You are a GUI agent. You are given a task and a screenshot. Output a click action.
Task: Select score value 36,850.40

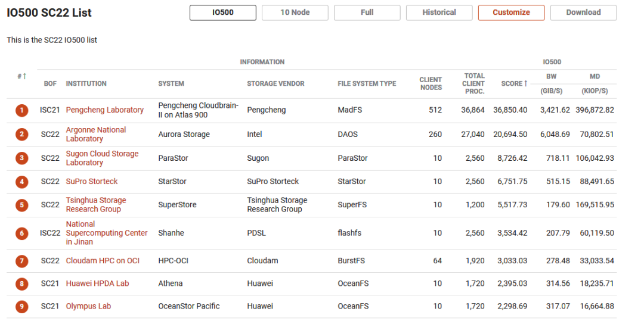[x=510, y=110]
